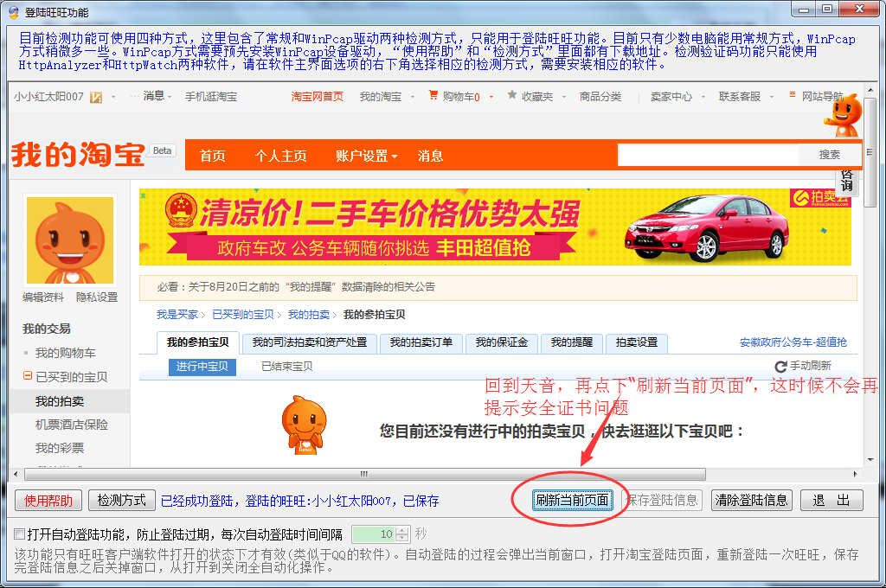
Task: Switch to the 我的拍卖订单 tab
Action: click(x=421, y=342)
